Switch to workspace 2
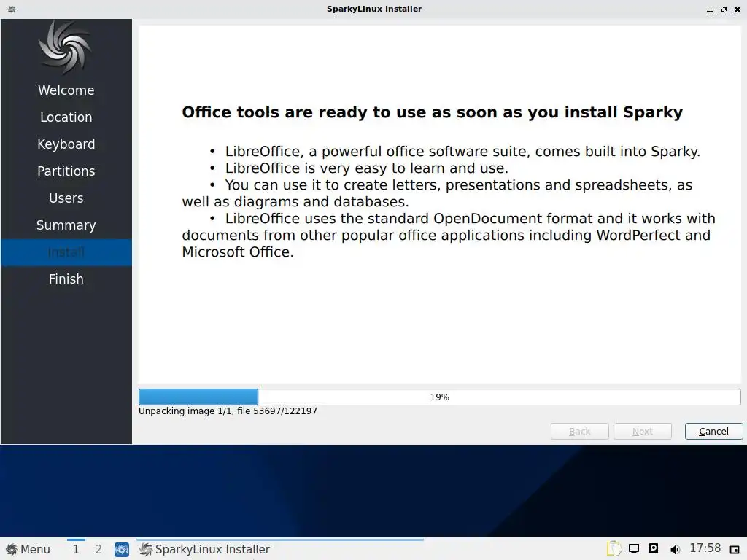 98,550
